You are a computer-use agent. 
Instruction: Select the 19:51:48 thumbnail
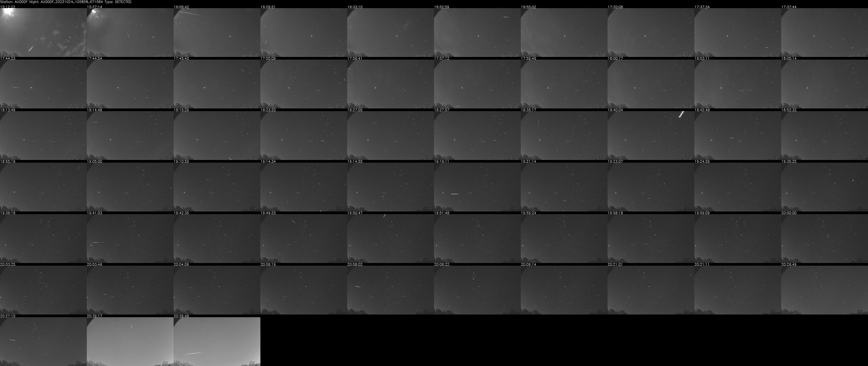(x=477, y=238)
